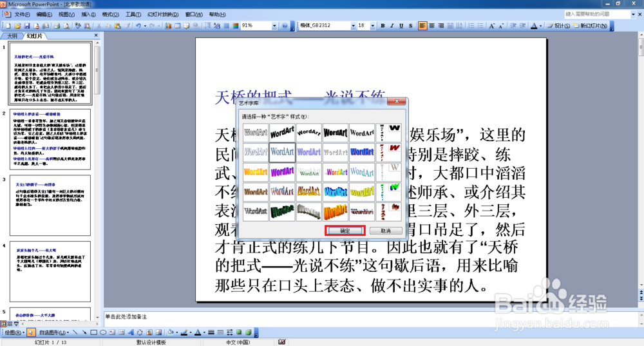The height and width of the screenshot is (346, 644).
Task: Click the Paste clipboard icon
Action: click(117, 26)
